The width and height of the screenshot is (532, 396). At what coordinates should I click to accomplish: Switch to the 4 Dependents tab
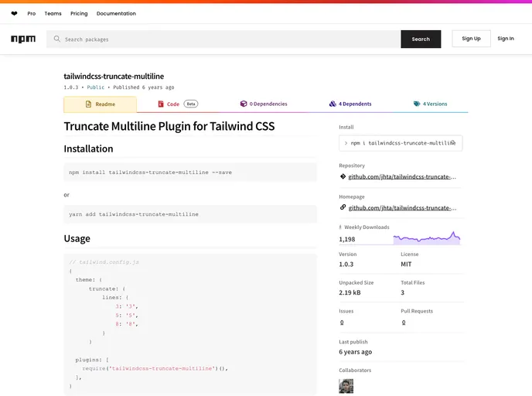click(x=350, y=104)
